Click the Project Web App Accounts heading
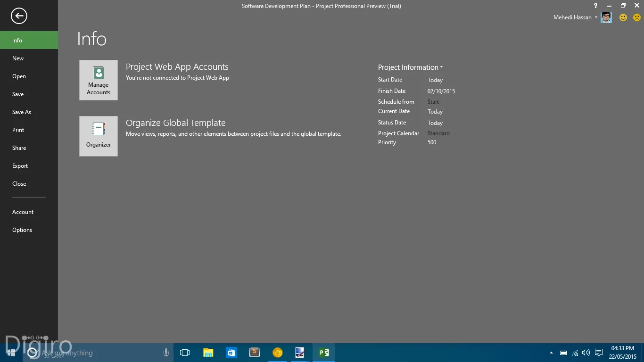Viewport: 644px width, 362px height. 177,67
